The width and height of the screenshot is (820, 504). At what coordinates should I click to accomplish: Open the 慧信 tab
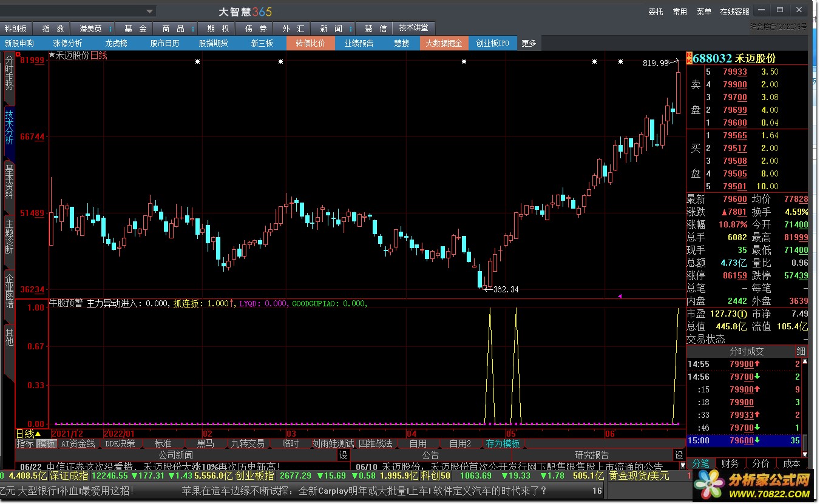[x=375, y=29]
